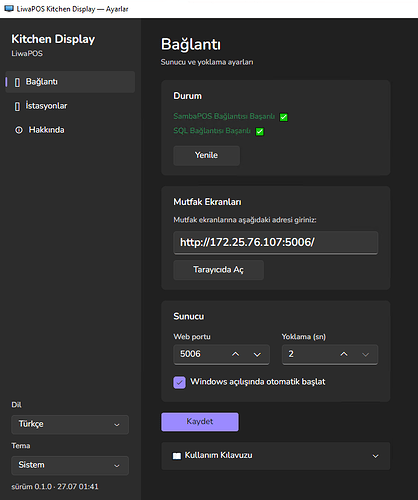Toggle Windows açılışında otomatik başlat checkbox

179,382
